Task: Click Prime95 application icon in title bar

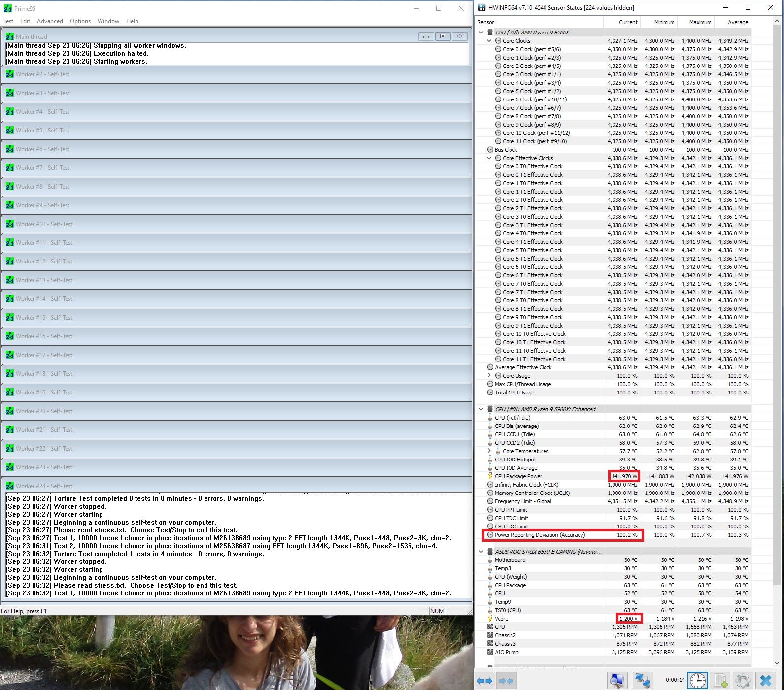Action: click(8, 8)
